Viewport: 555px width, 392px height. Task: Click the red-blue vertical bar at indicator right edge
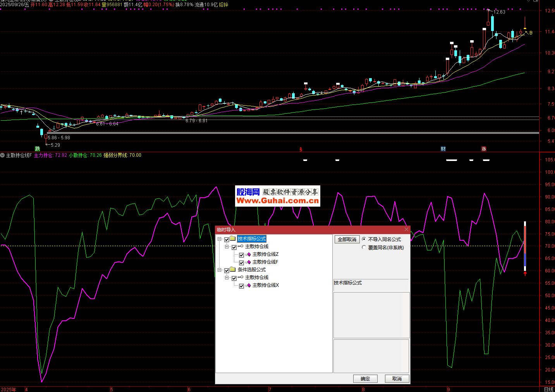[x=525, y=246]
